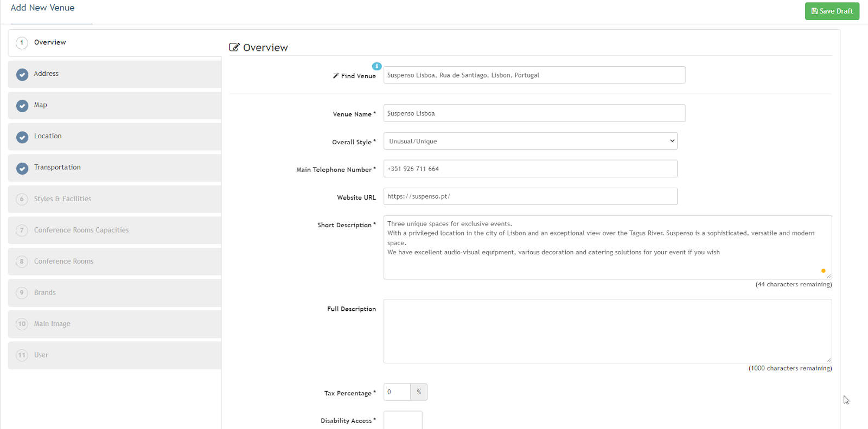
Task: Click the Save Draft button
Action: (x=832, y=11)
